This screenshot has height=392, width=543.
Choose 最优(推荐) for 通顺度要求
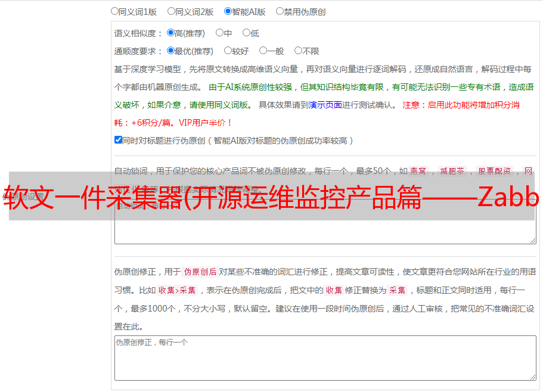coord(170,51)
